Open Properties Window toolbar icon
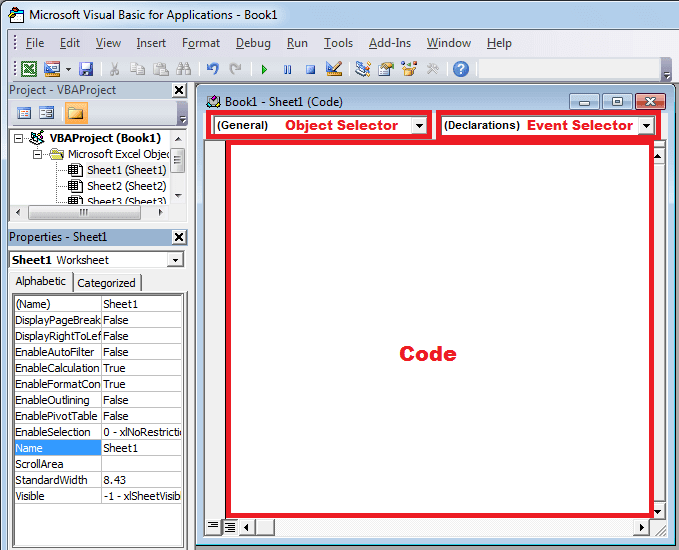This screenshot has height=550, width=679. click(386, 69)
